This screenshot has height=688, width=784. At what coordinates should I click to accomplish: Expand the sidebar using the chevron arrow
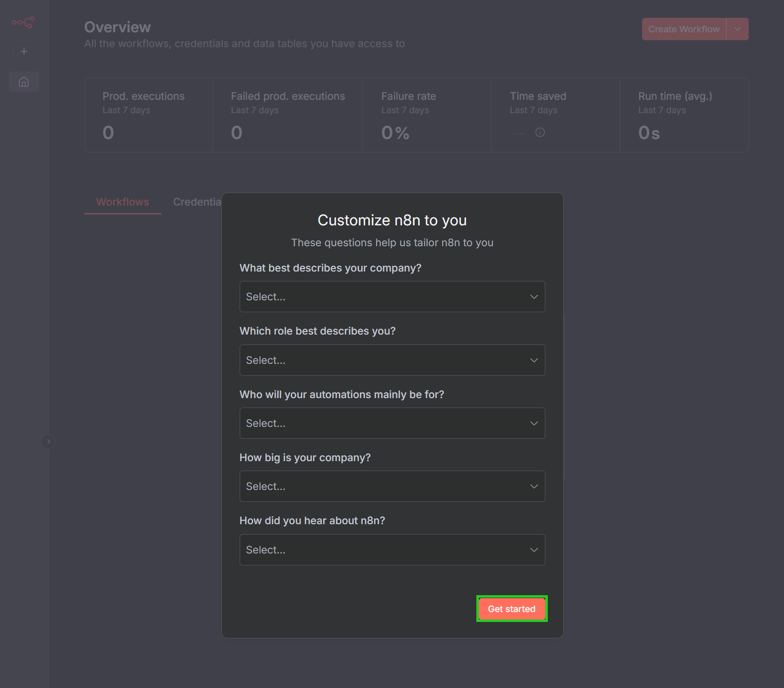tap(48, 441)
